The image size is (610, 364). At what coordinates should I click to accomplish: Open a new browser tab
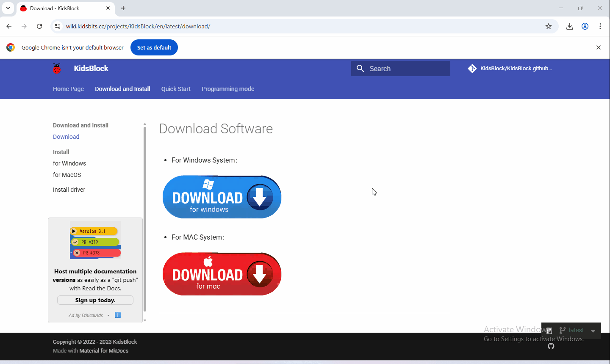(x=123, y=8)
